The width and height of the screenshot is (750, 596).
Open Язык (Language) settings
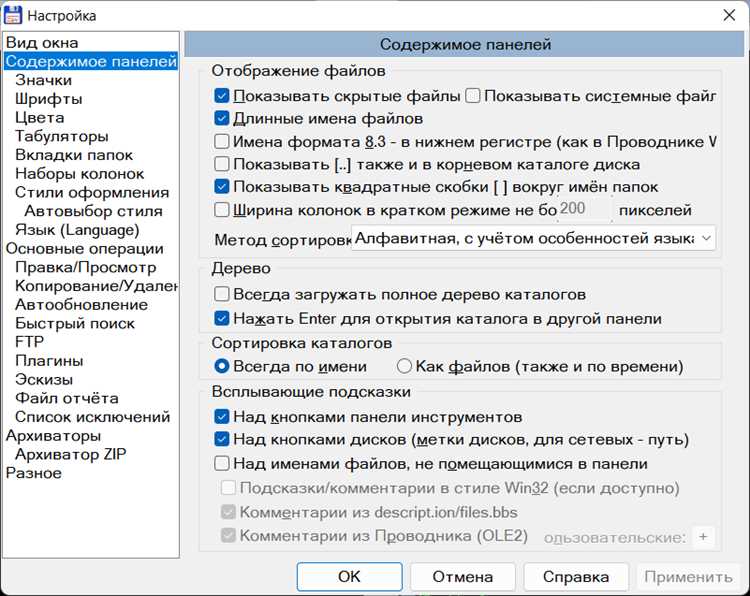(77, 230)
